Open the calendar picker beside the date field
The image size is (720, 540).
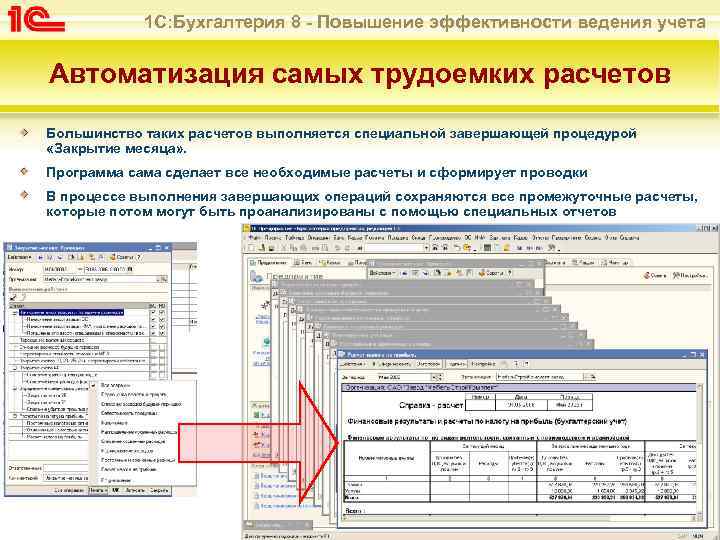[x=130, y=269]
